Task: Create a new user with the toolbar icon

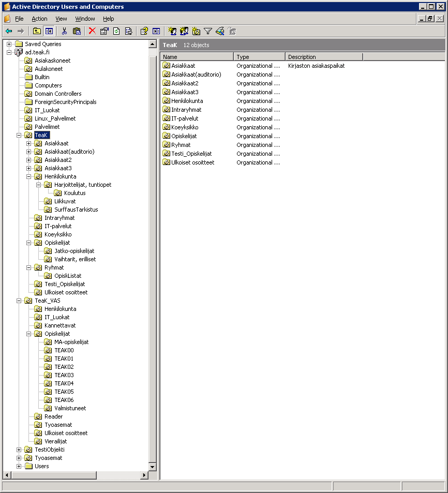Action: pyautogui.click(x=172, y=31)
